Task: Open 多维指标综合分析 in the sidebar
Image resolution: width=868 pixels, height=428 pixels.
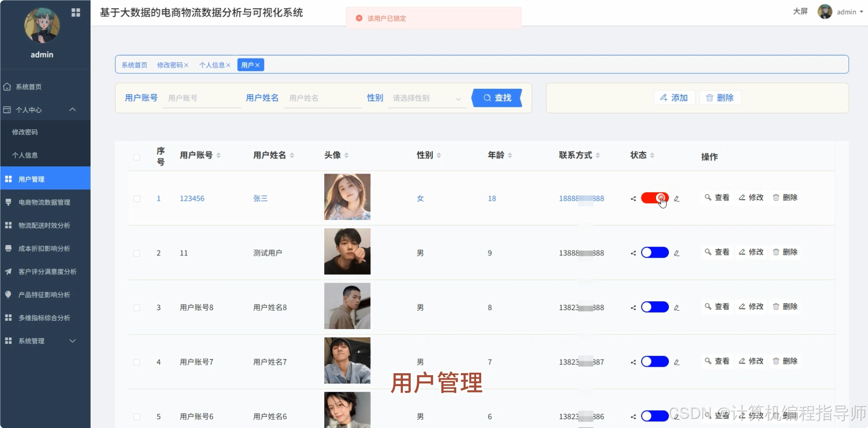Action: (45, 318)
